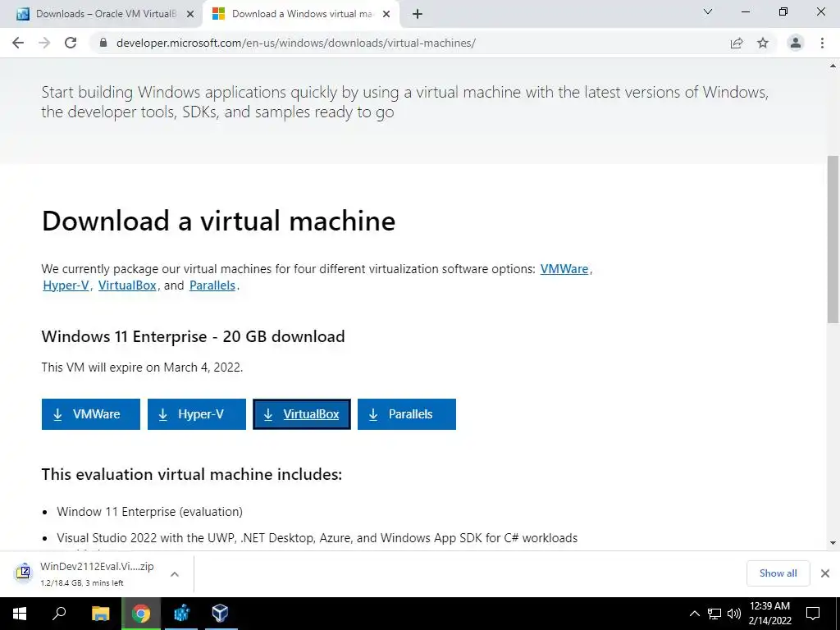Download the Parallels virtual machine button

pyautogui.click(x=407, y=414)
